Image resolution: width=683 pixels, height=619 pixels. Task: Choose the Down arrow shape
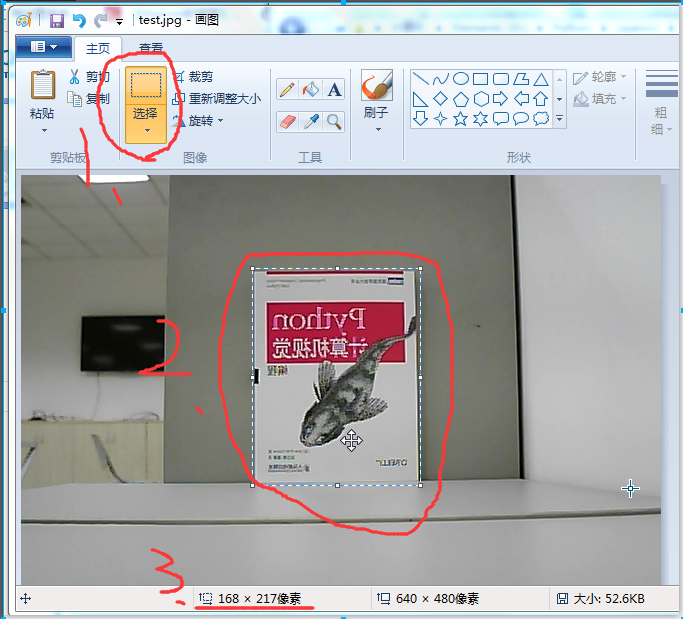[x=420, y=118]
